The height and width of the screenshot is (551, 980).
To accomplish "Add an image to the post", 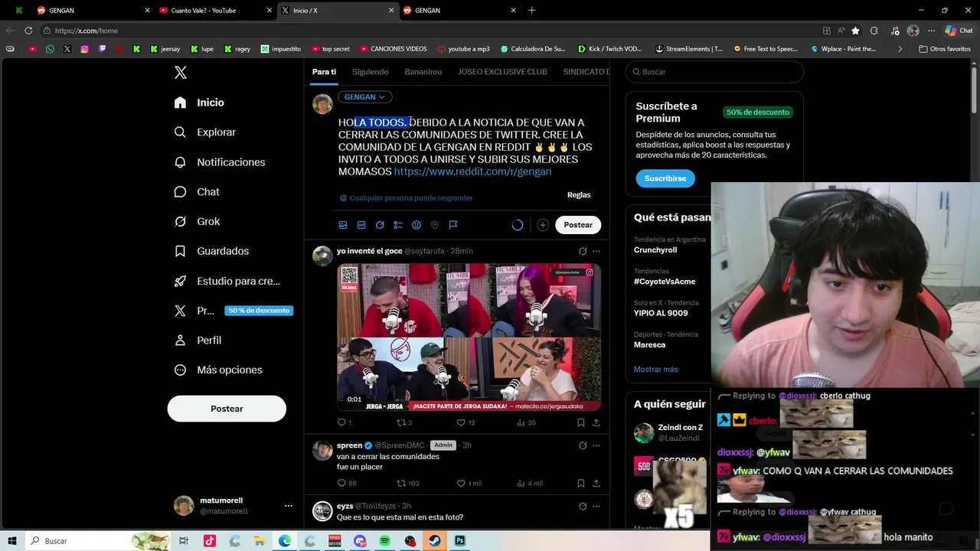I will pos(343,225).
